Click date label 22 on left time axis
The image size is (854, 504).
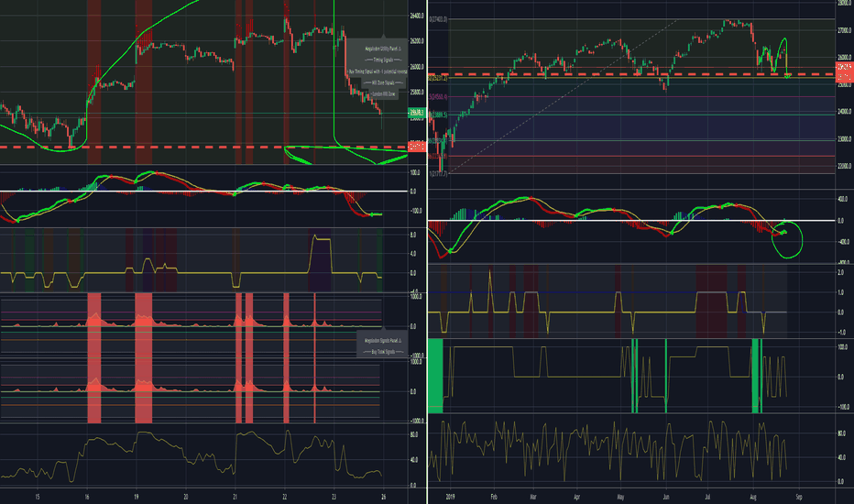click(x=284, y=497)
